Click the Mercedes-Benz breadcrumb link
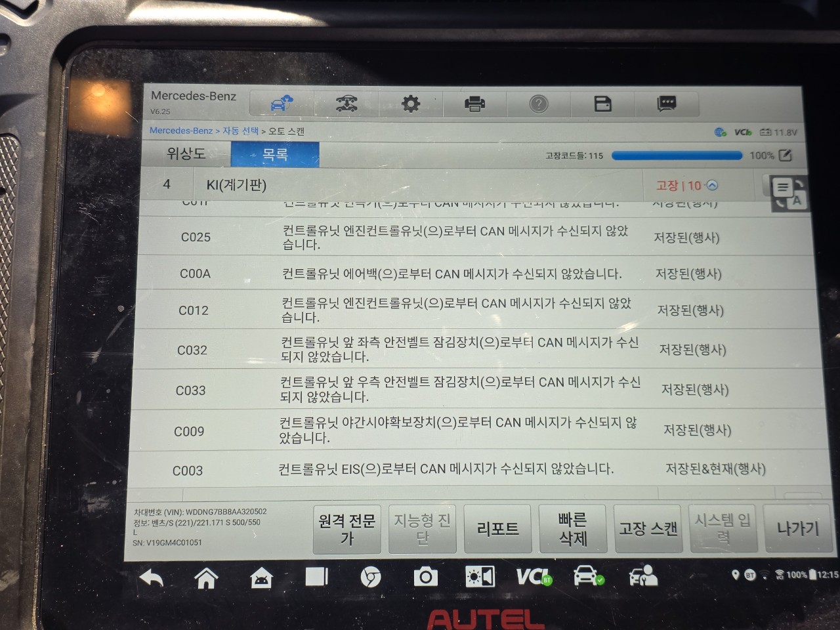 (181, 131)
